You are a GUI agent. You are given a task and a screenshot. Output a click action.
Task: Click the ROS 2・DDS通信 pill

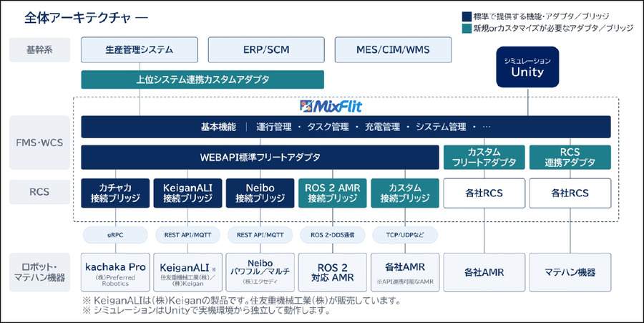tap(332, 235)
